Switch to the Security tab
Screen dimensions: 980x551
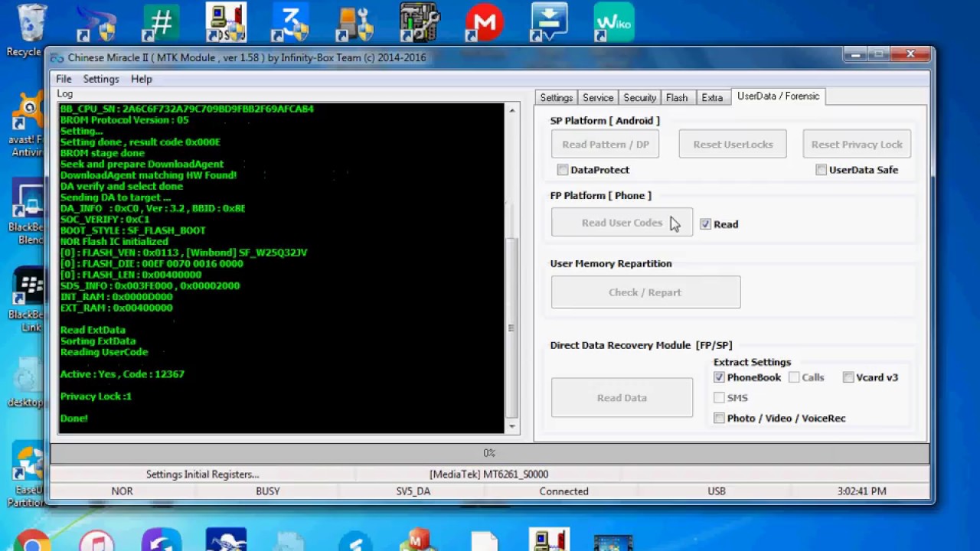tap(639, 98)
